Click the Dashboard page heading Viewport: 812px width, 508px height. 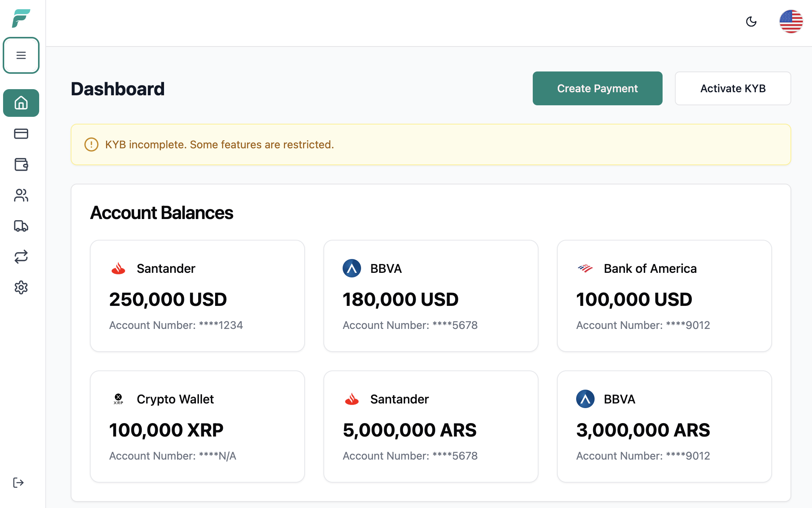[x=118, y=89]
